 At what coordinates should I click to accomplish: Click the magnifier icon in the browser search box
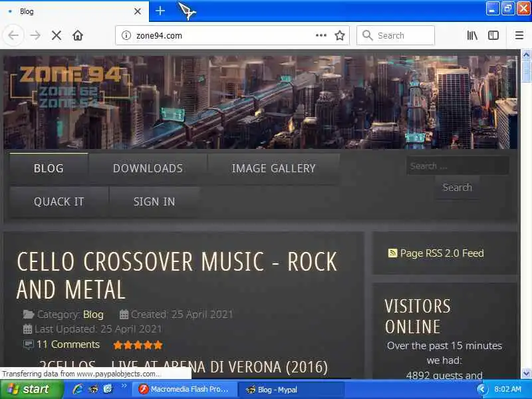point(368,35)
